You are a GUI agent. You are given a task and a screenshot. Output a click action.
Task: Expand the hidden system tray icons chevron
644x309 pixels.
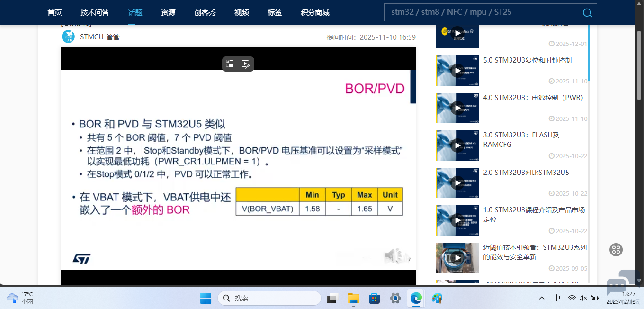tap(542, 298)
